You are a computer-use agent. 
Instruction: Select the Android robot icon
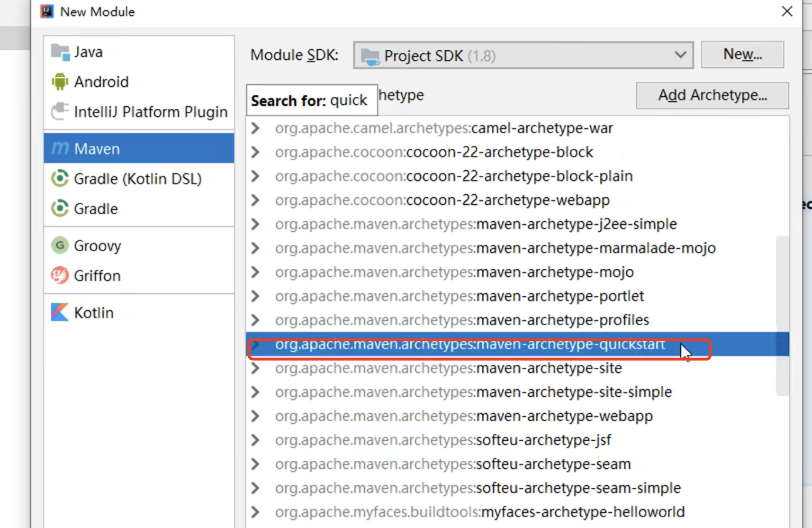click(60, 82)
